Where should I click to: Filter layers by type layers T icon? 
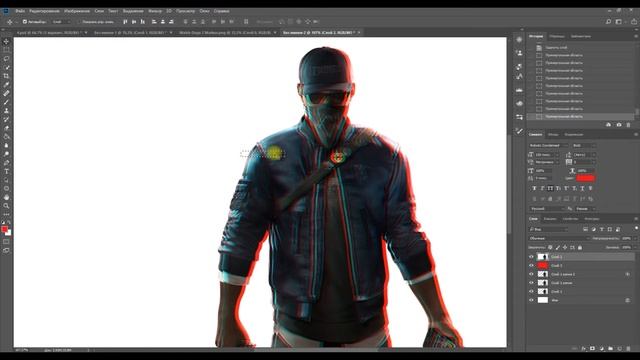[x=601, y=229]
